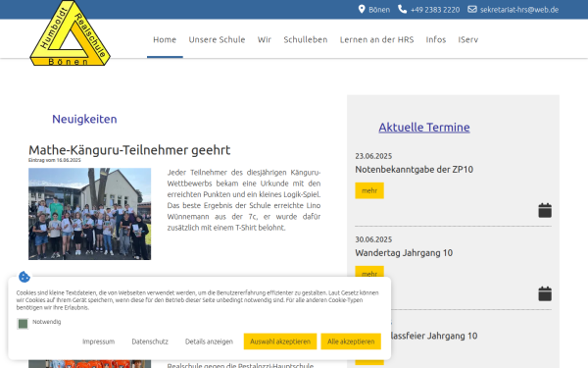Click the sekretariat-hrs@web.de email address

pyautogui.click(x=519, y=10)
